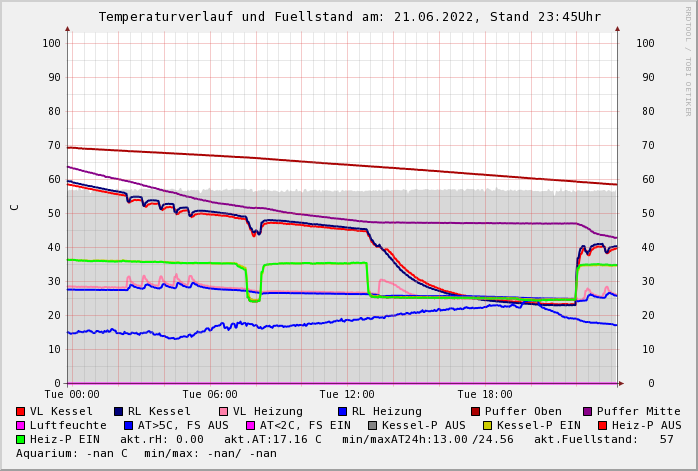Click the green Heiz-P EIN legend swatch
This screenshot has height=471, width=698.
coord(21,439)
